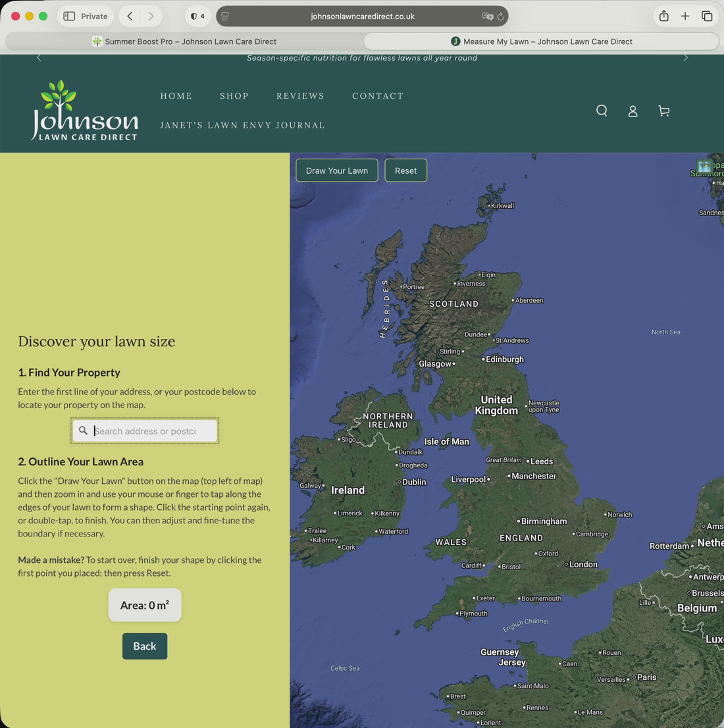Click the Johnson Lawn Care Direct logo

pos(84,111)
